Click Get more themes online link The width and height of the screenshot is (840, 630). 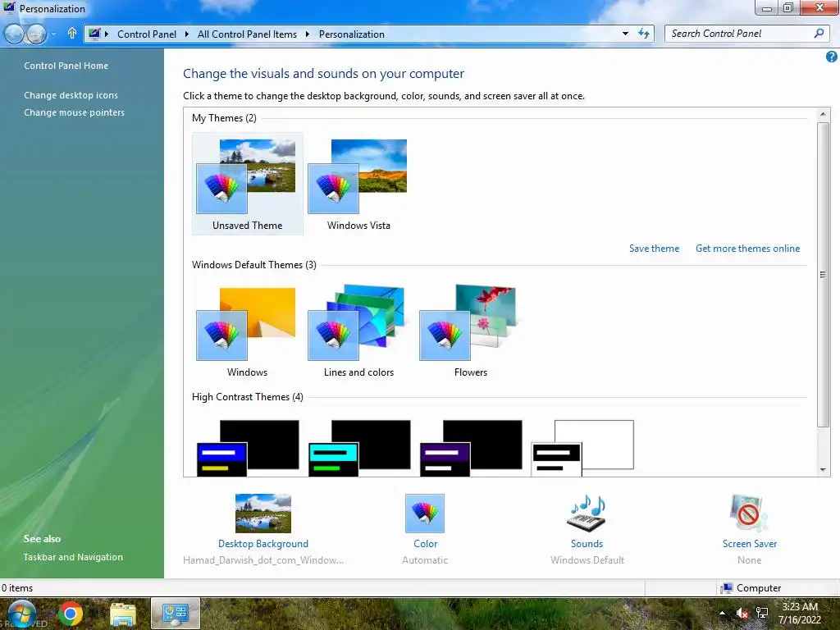point(747,249)
